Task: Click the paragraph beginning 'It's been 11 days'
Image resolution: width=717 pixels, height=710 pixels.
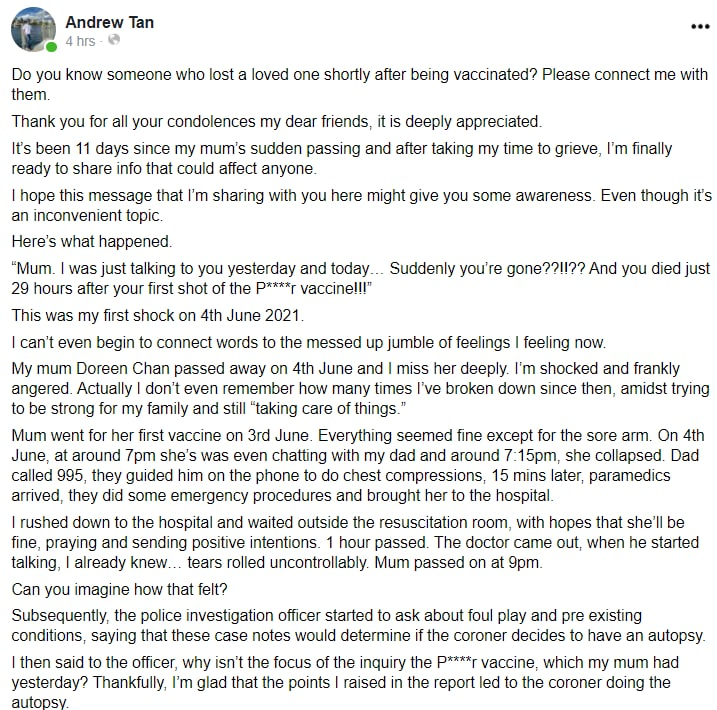Action: (x=342, y=158)
